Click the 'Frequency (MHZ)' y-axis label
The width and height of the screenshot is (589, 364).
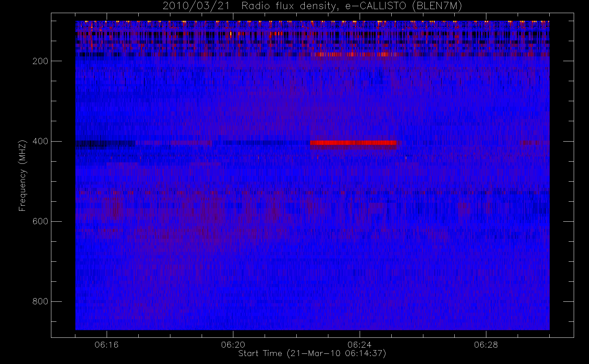(x=23, y=175)
